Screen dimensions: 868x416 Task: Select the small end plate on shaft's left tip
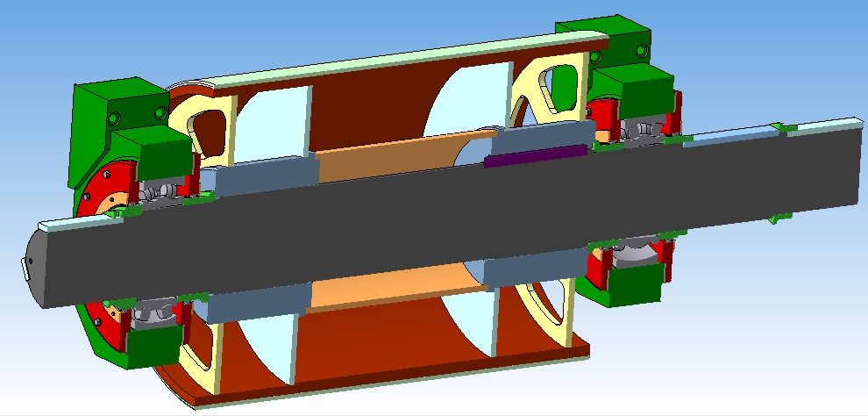(x=25, y=269)
